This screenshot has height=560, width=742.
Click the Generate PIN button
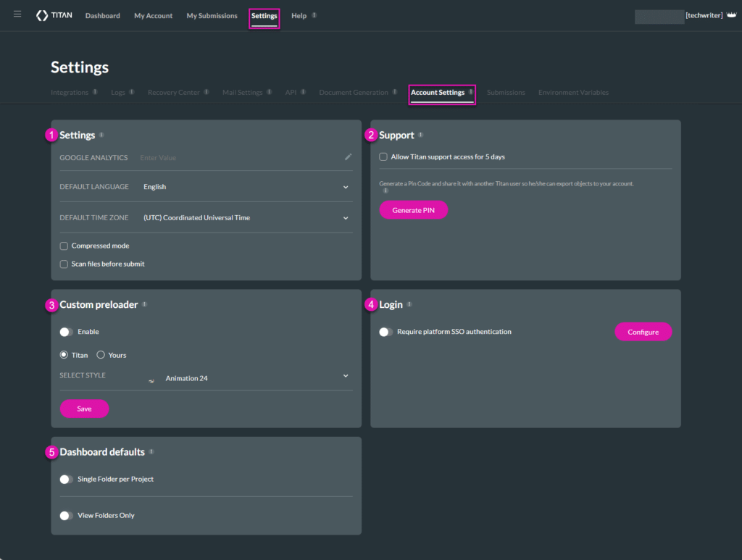(413, 209)
